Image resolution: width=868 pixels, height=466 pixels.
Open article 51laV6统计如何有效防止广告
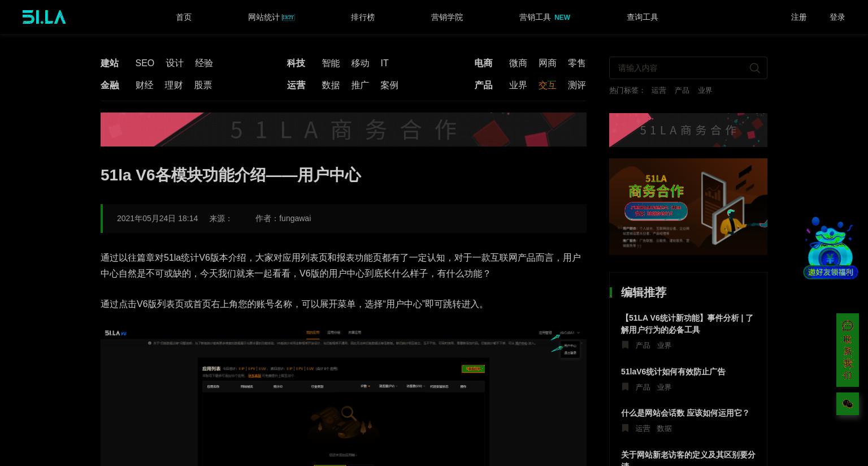(x=673, y=372)
